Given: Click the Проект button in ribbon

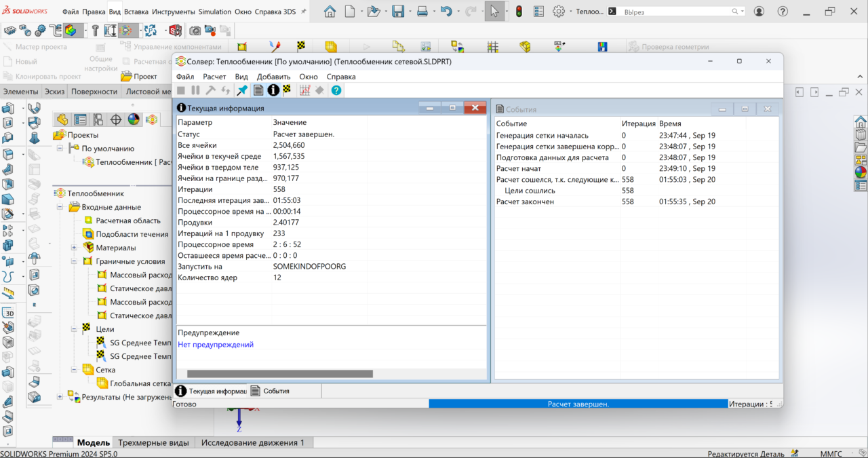Looking at the screenshot, I should 139,76.
